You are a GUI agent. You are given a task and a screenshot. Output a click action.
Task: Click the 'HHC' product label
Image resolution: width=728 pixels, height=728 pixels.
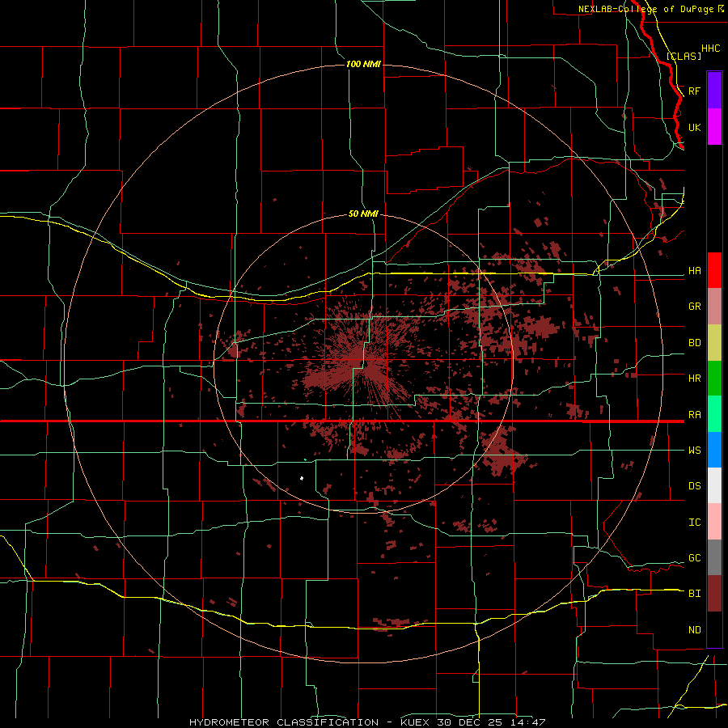tap(710, 49)
